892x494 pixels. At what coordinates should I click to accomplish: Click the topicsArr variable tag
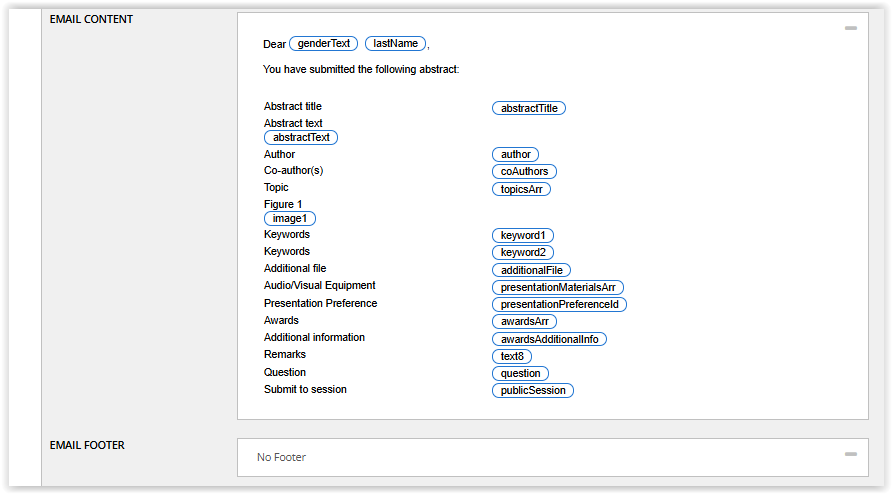(521, 188)
